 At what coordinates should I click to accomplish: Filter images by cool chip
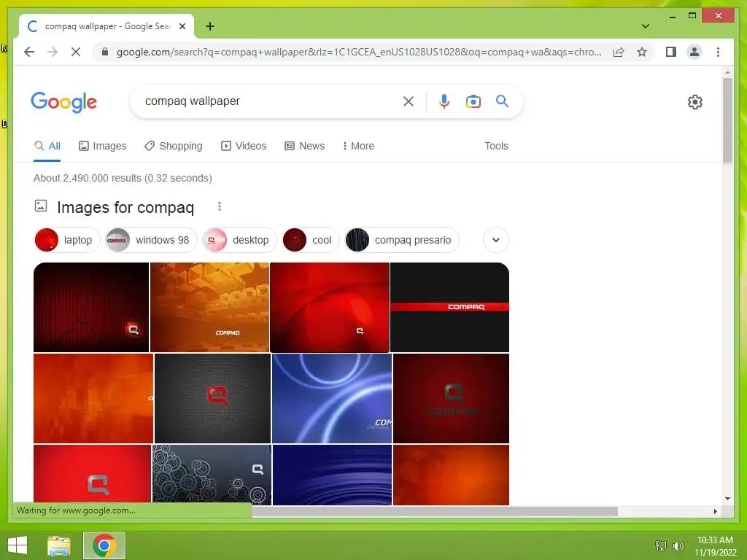pos(311,240)
